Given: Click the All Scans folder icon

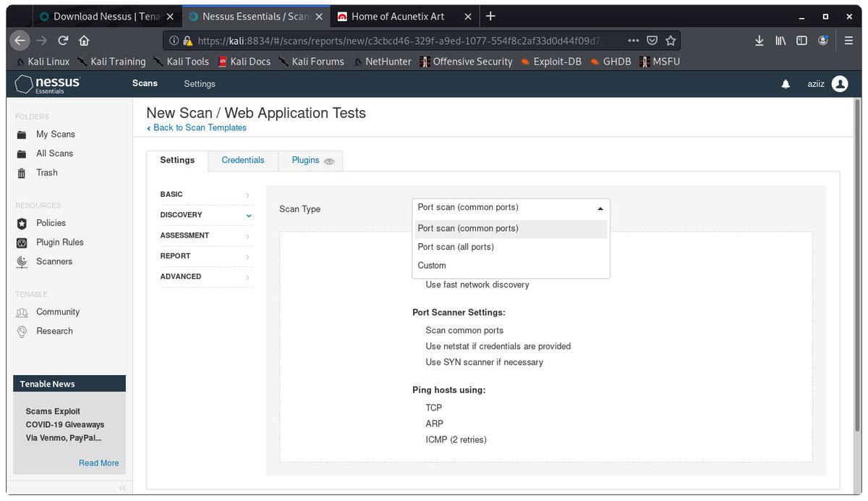Looking at the screenshot, I should click(x=22, y=153).
